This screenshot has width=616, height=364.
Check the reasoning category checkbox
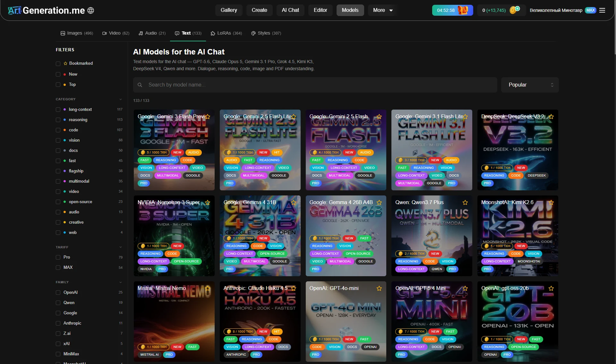pos(58,120)
